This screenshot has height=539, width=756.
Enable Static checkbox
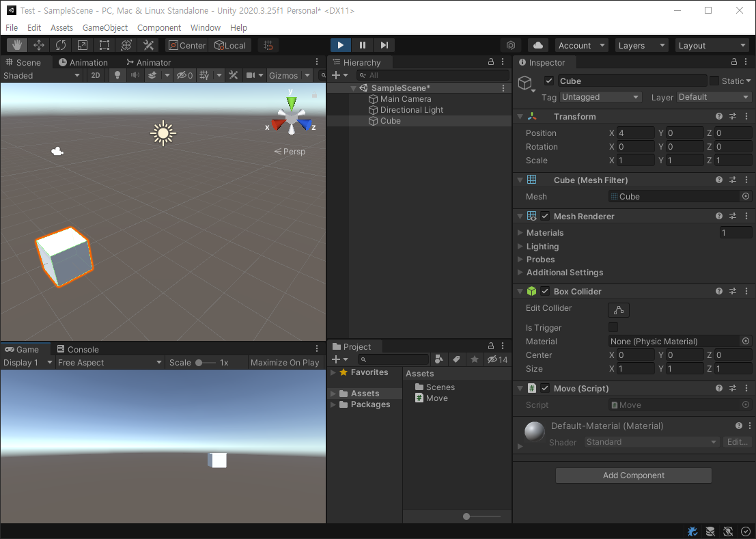coord(714,81)
